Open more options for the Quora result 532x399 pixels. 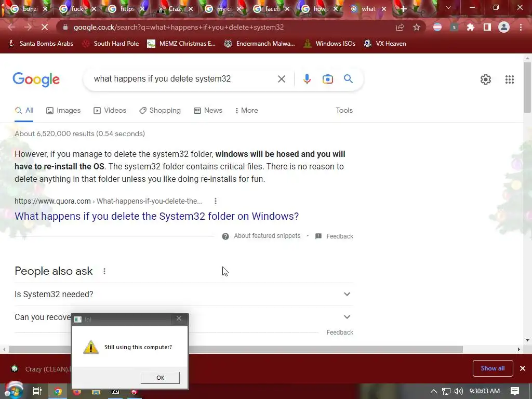[x=216, y=201]
